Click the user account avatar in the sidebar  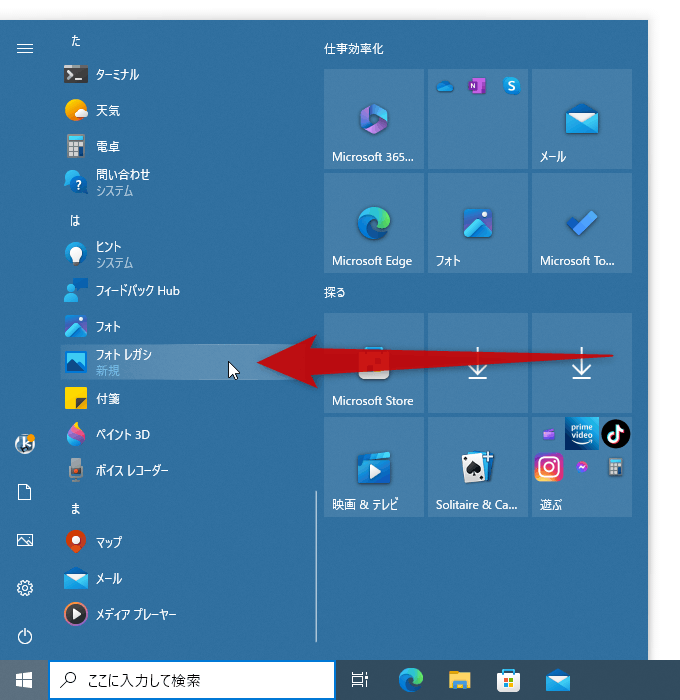pos(25,444)
